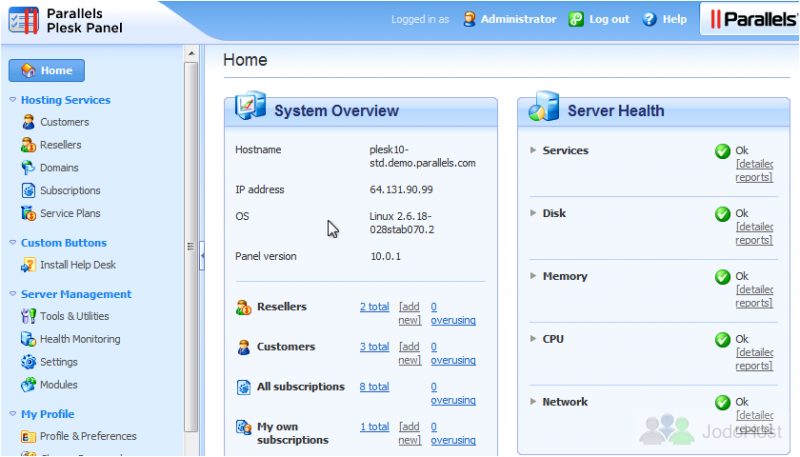Open Profile & Preferences menu item
Screen dimensions: 800x457
click(x=79, y=436)
